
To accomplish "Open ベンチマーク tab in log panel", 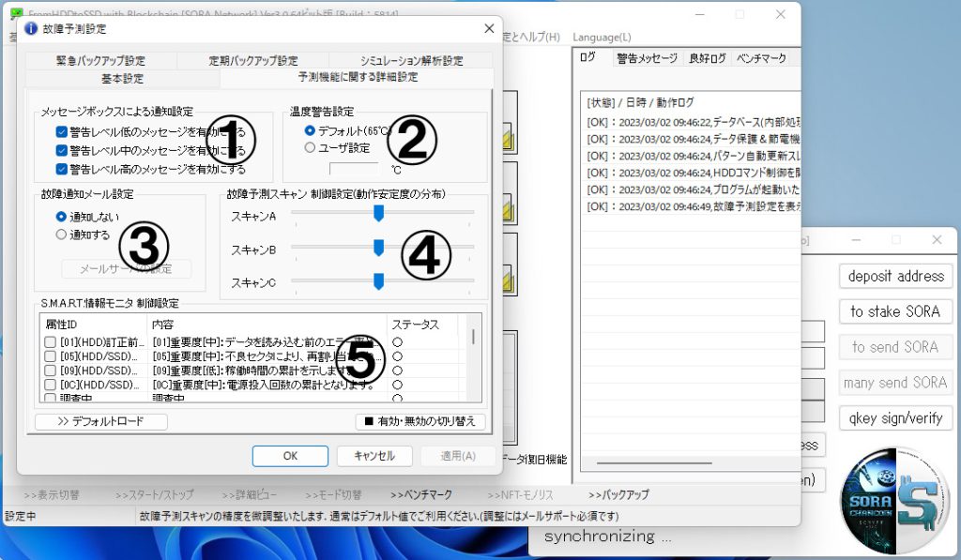I will coord(760,58).
